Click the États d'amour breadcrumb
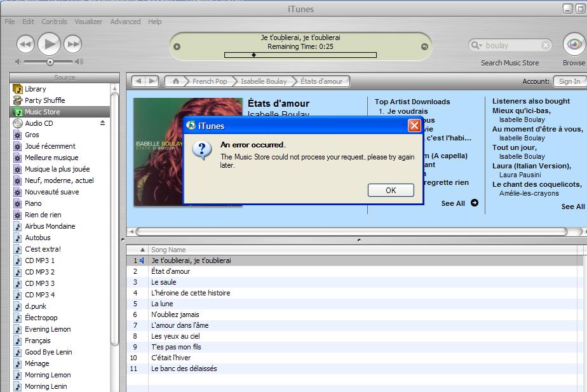This screenshot has height=392, width=587. point(321,81)
